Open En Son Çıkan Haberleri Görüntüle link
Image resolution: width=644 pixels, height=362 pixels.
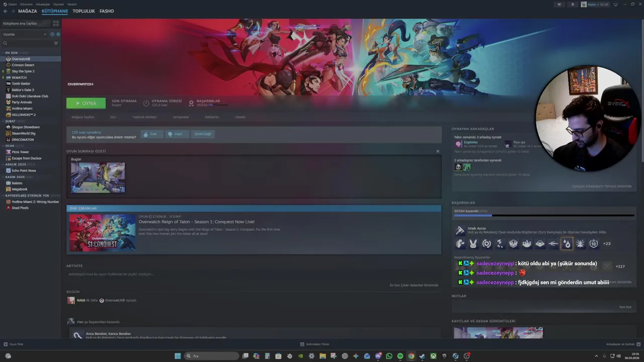414,286
